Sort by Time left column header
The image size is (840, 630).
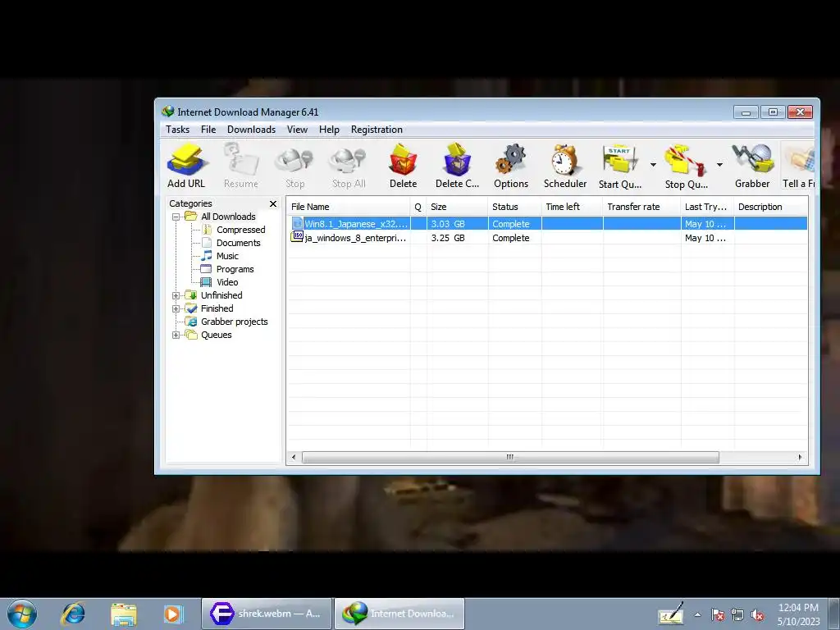(x=573, y=207)
